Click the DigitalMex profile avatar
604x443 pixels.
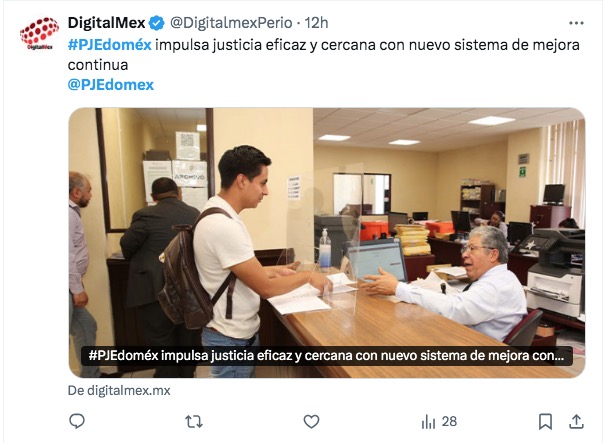coord(39,33)
